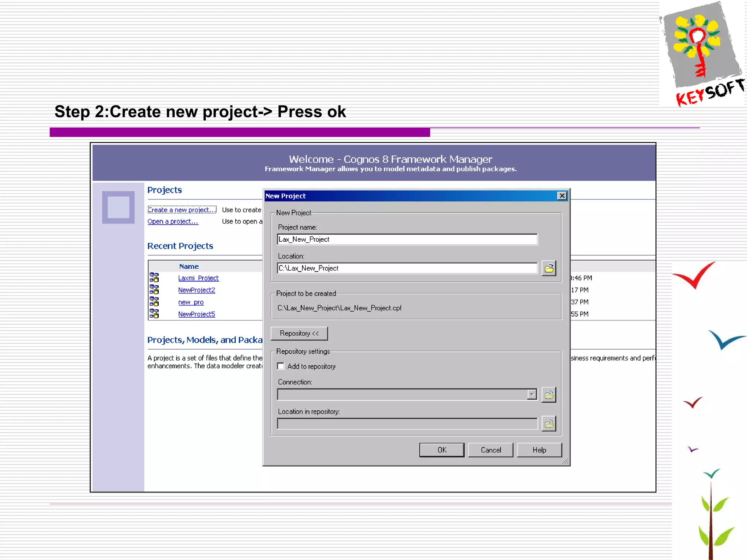This screenshot has width=747, height=560.
Task: Click the Framework Manager square logo
Action: click(118, 207)
